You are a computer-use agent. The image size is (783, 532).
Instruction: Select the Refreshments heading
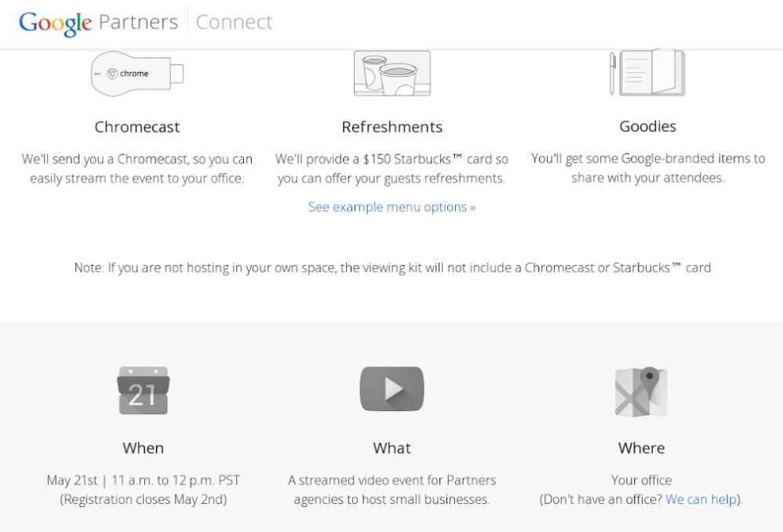point(392,127)
